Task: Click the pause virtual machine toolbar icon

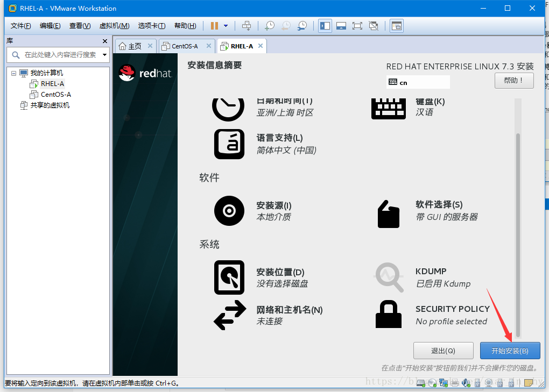Action: (214, 26)
